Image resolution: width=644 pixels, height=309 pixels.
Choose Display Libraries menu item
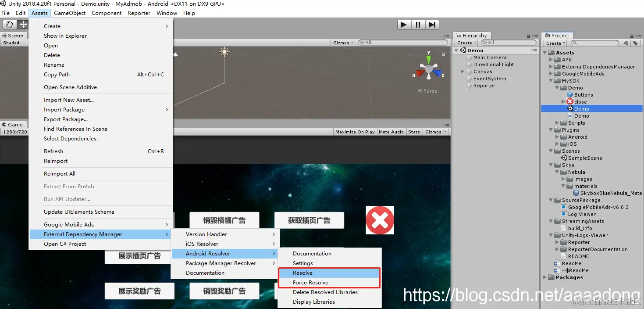[x=330, y=302]
